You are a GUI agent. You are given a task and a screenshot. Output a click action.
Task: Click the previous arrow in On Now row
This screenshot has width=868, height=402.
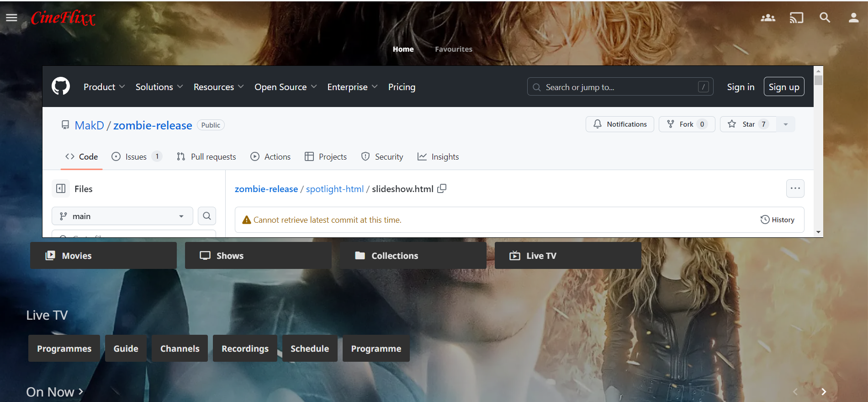coord(795,392)
